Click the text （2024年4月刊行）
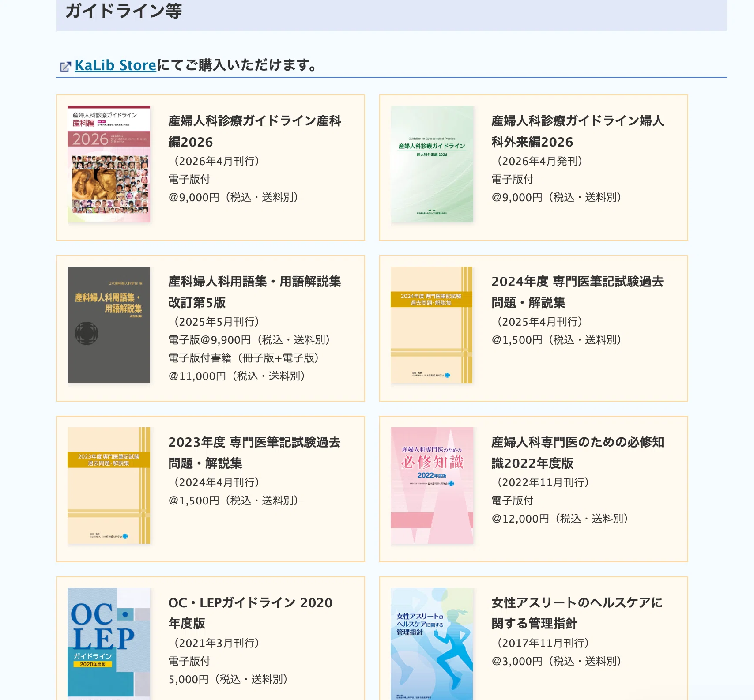The image size is (754, 700). click(216, 482)
